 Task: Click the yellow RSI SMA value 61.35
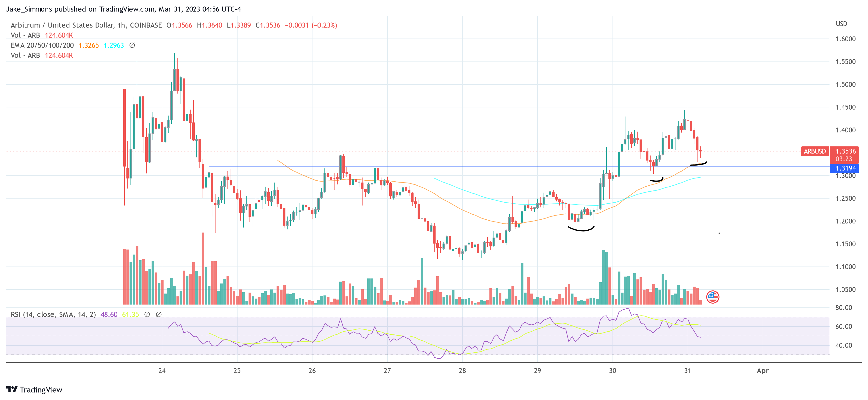130,315
